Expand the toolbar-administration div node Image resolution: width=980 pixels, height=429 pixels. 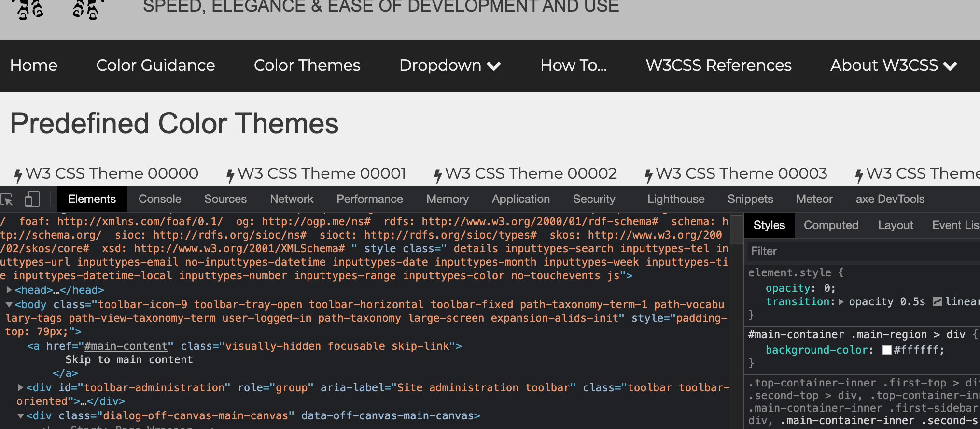tap(20, 387)
